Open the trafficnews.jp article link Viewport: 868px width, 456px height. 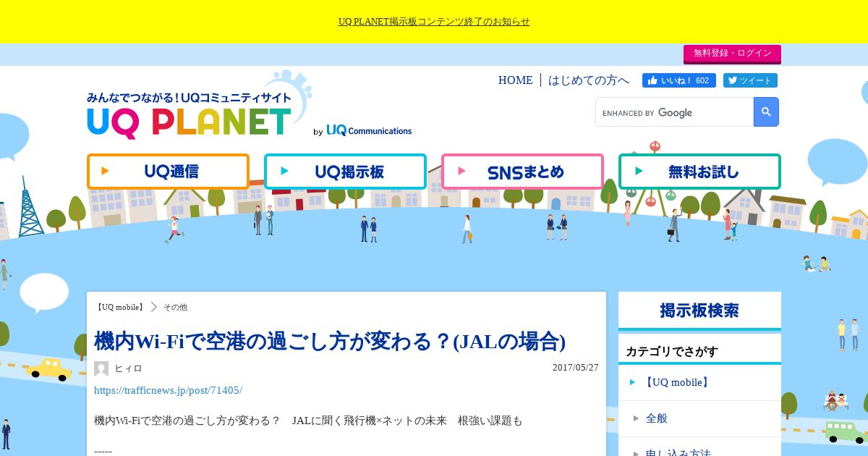click(x=168, y=390)
